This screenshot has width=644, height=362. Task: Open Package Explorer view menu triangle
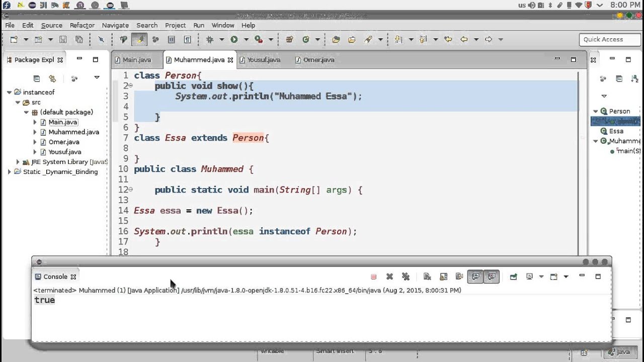coord(97,78)
